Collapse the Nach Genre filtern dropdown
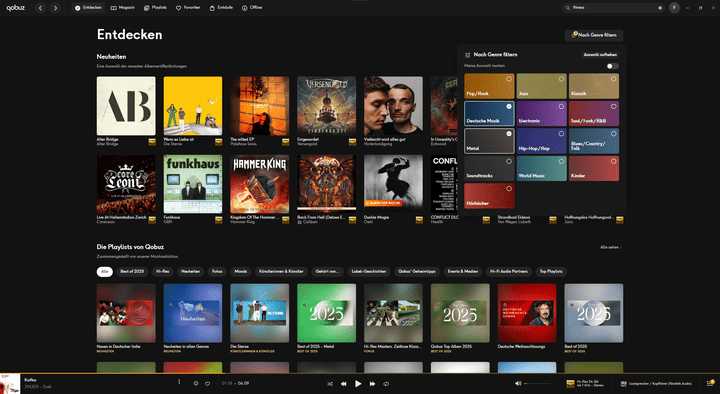 [x=594, y=35]
